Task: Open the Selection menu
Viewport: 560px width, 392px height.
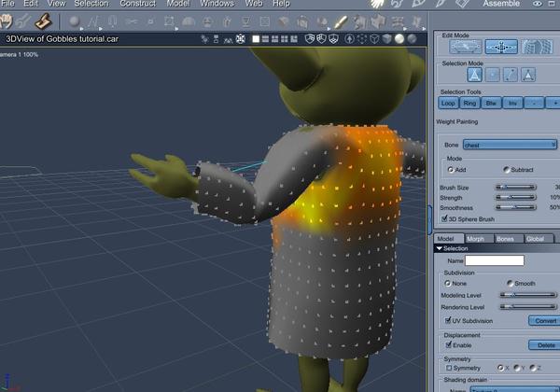Action: tap(91, 4)
